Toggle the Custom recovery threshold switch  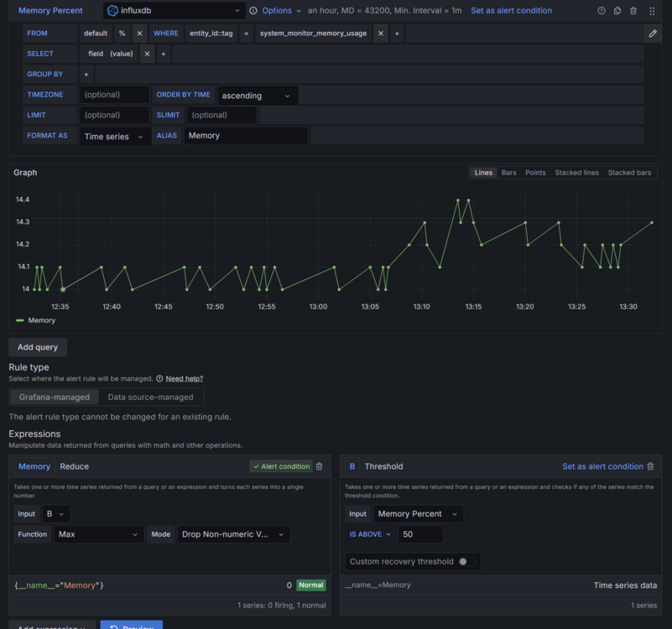tap(466, 562)
